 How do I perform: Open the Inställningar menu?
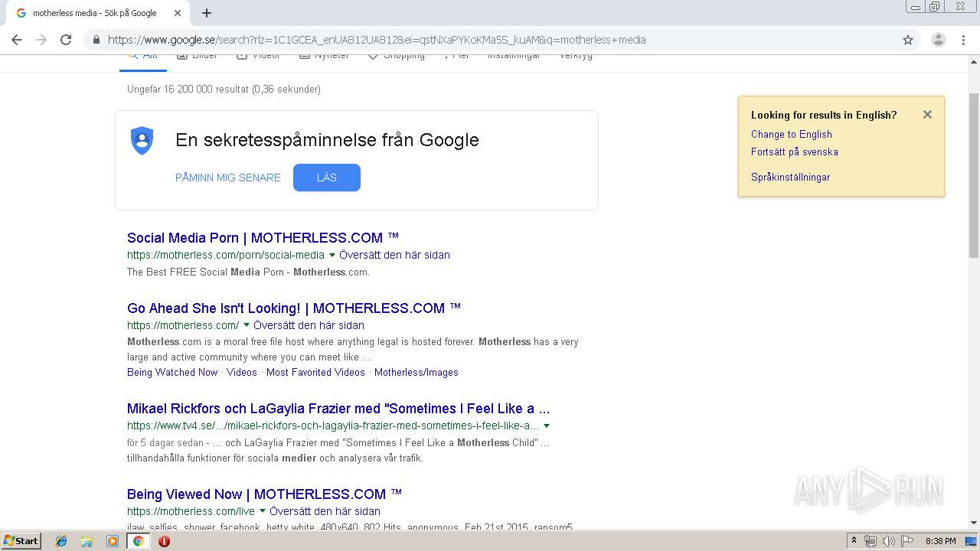click(514, 56)
